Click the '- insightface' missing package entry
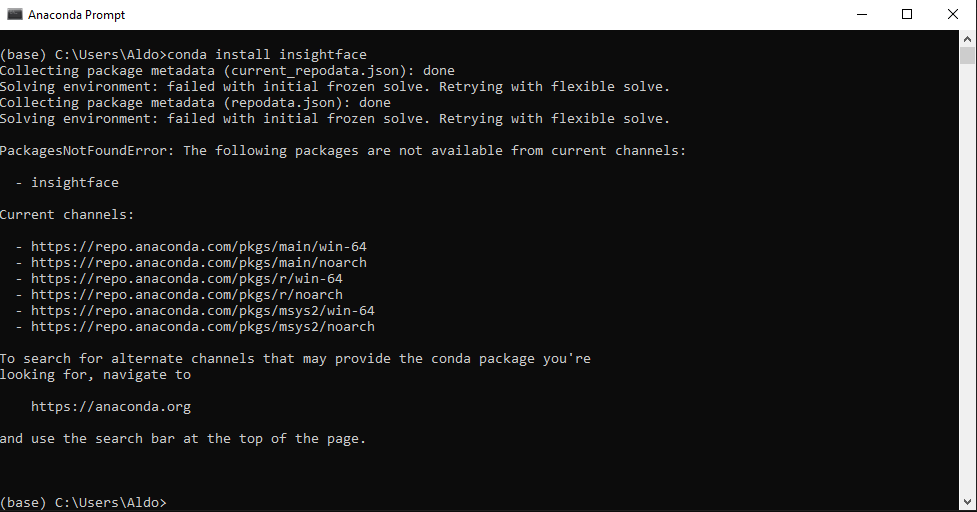This screenshot has height=512, width=977. click(74, 183)
